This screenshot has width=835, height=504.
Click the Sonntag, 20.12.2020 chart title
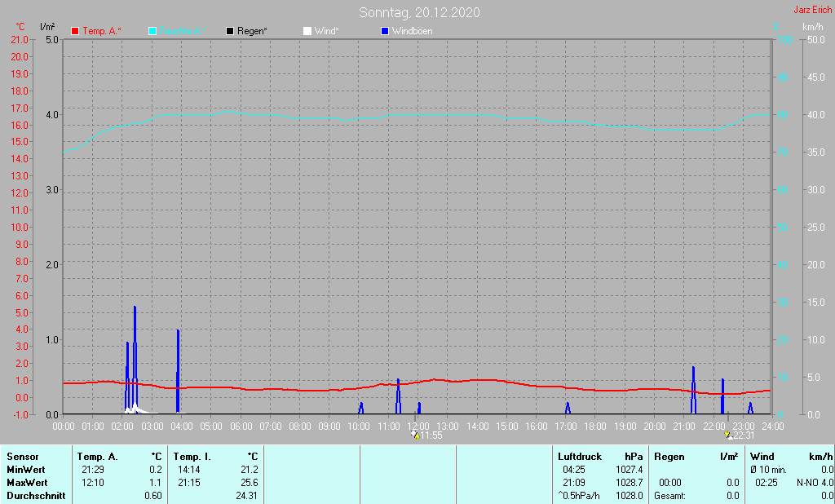[419, 12]
